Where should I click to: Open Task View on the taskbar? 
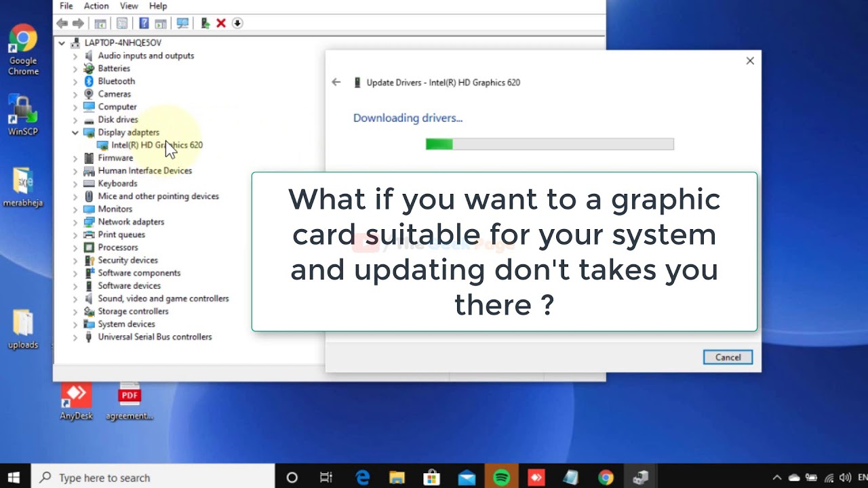(x=326, y=478)
